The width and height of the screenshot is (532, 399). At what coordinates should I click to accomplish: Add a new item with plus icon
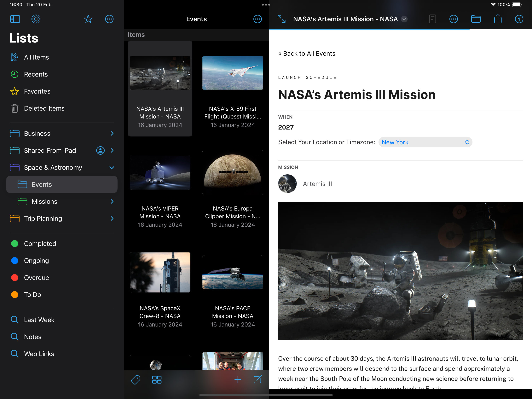click(238, 379)
